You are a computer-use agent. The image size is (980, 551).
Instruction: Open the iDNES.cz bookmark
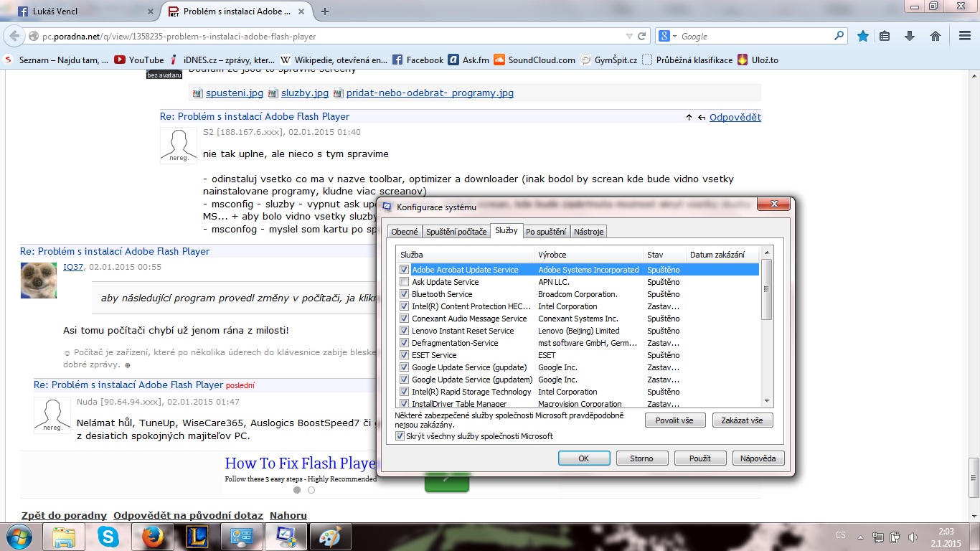(222, 60)
